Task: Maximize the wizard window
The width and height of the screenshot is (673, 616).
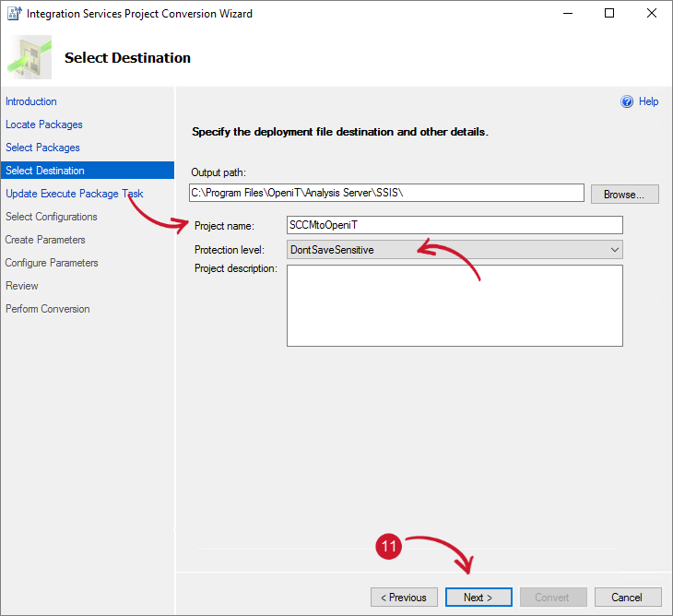Action: [x=609, y=13]
